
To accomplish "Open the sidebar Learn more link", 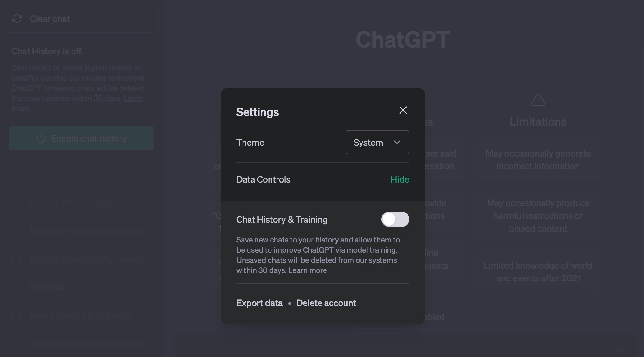I will coord(133,99).
